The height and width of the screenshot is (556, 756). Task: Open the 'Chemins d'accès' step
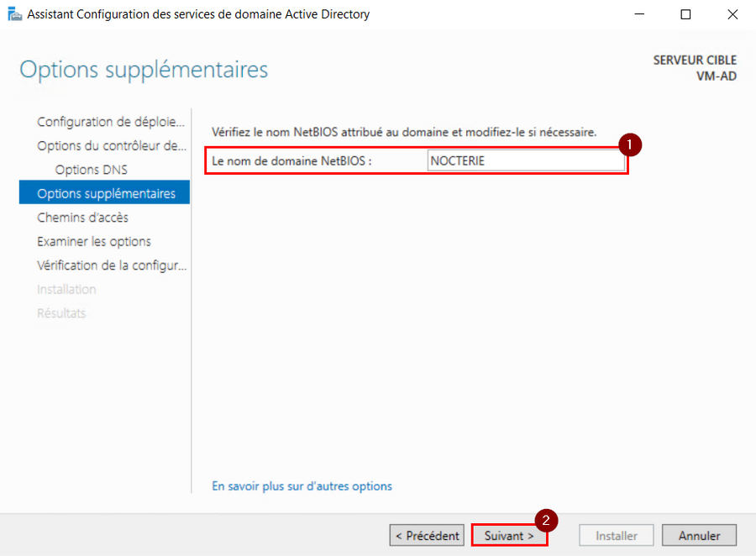tap(82, 218)
